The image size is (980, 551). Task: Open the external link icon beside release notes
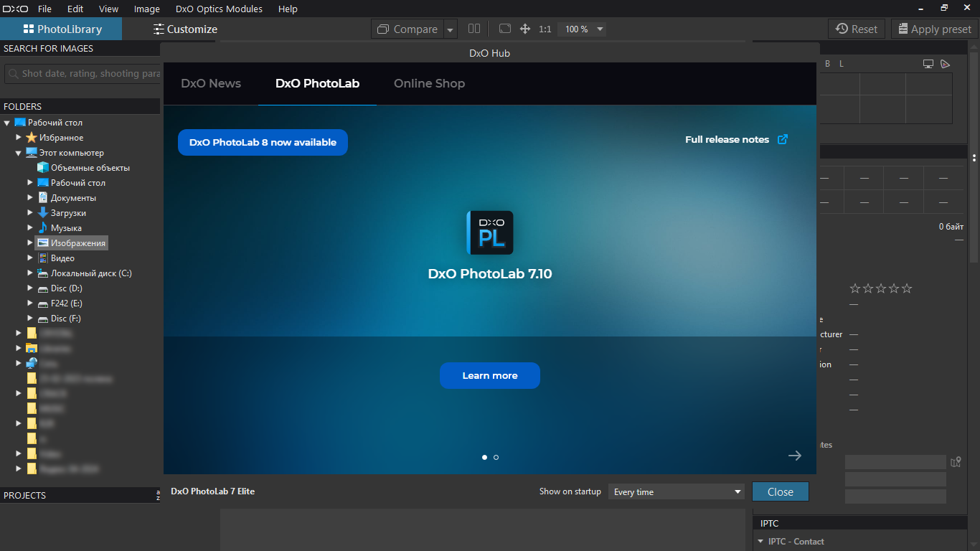[783, 139]
